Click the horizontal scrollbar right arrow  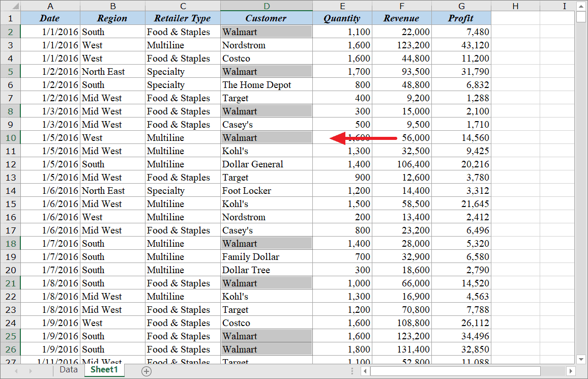tap(570, 371)
